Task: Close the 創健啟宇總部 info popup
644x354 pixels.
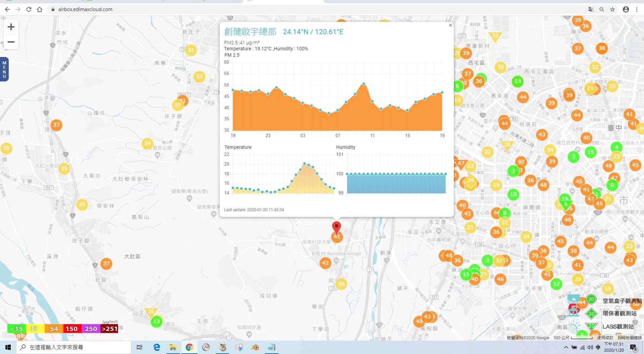Action: pyautogui.click(x=450, y=25)
